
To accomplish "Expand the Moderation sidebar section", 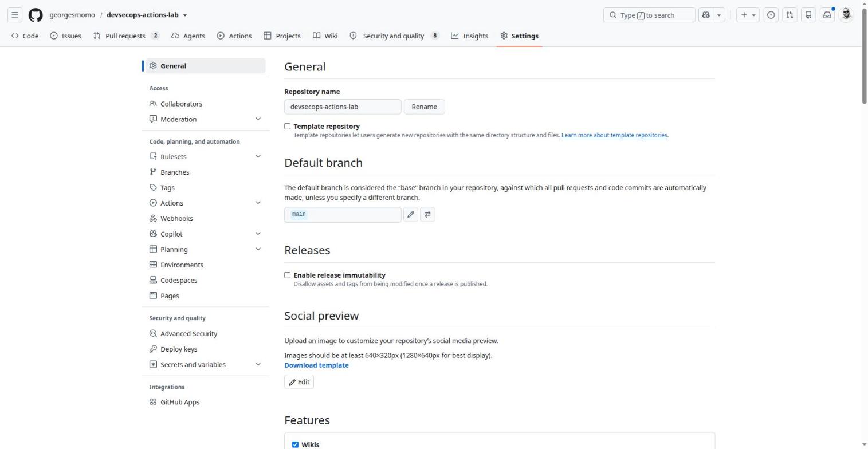I will (258, 119).
